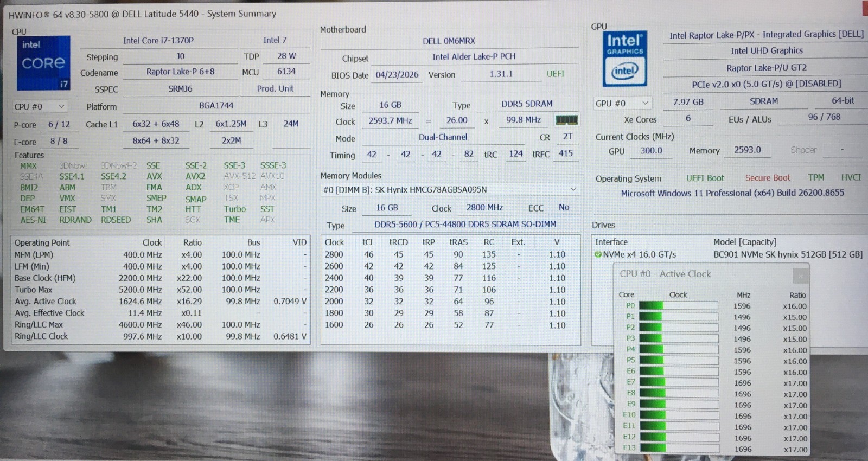Click the tRCD column header in timings table
This screenshot has width=868, height=461.
(x=398, y=242)
